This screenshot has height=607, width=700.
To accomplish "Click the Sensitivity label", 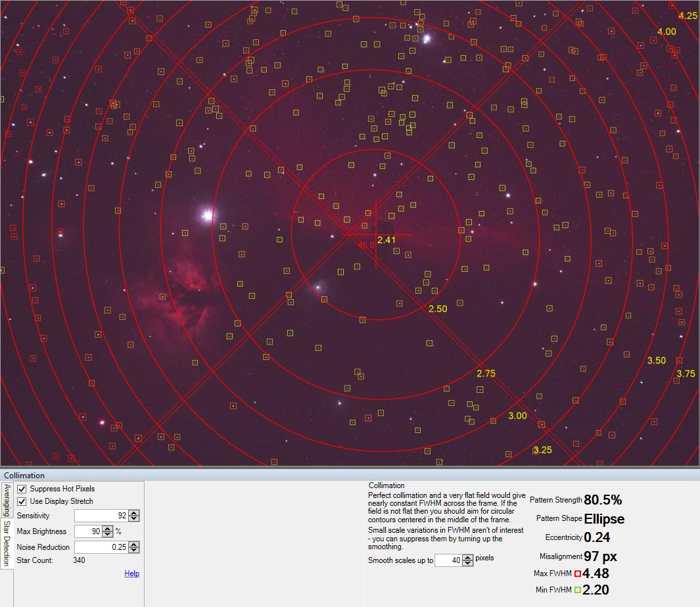I will tap(33, 516).
